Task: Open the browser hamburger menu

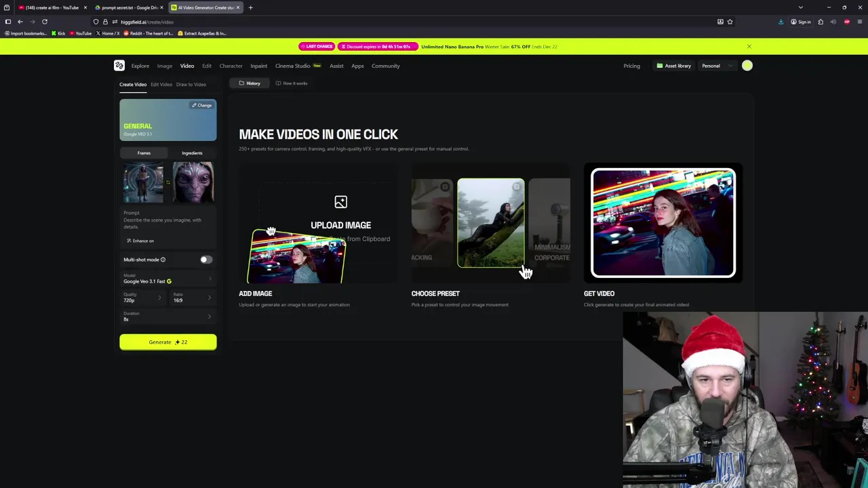Action: click(860, 22)
